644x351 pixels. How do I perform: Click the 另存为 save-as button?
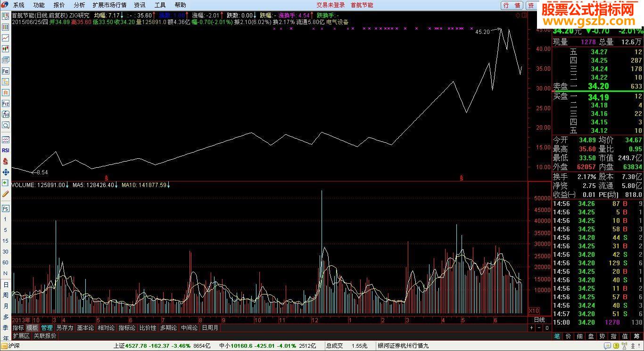[65, 328]
